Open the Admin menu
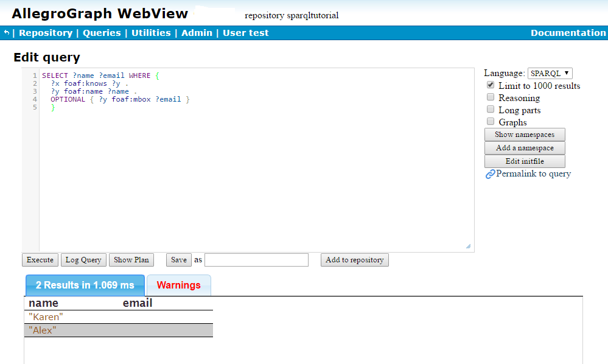This screenshot has width=608, height=364. pyautogui.click(x=197, y=33)
